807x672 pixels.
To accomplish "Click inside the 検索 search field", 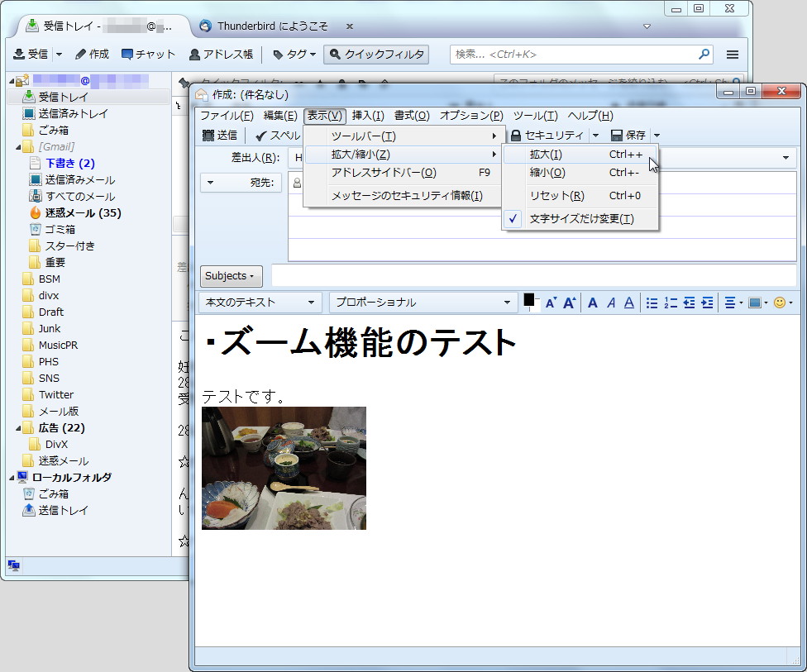I will (x=579, y=55).
